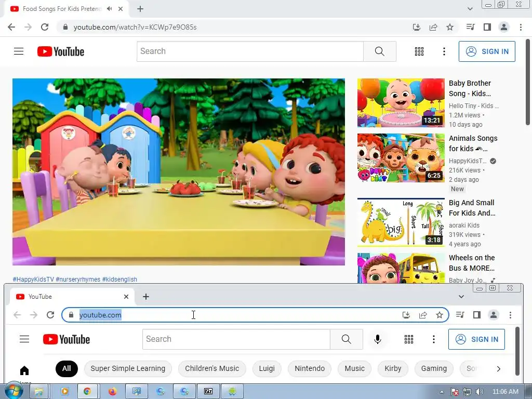Click address bar showing youtube.com/watch URL
This screenshot has height=399, width=532.
pyautogui.click(x=234, y=27)
